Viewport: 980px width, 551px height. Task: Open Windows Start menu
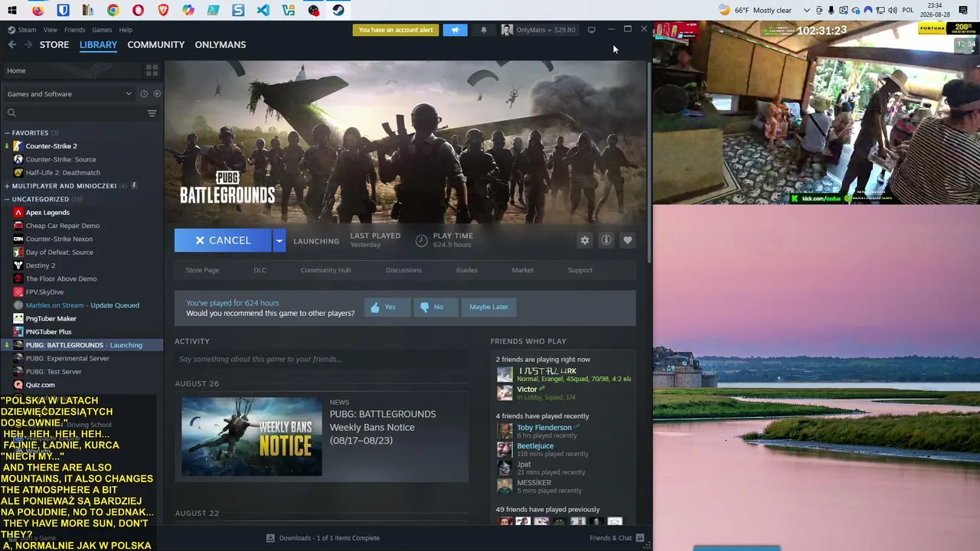tap(12, 10)
